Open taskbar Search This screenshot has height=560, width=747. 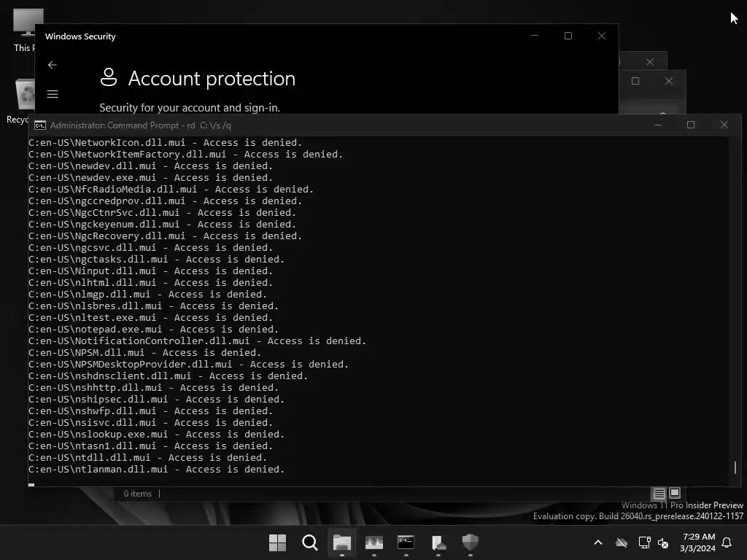pyautogui.click(x=309, y=542)
